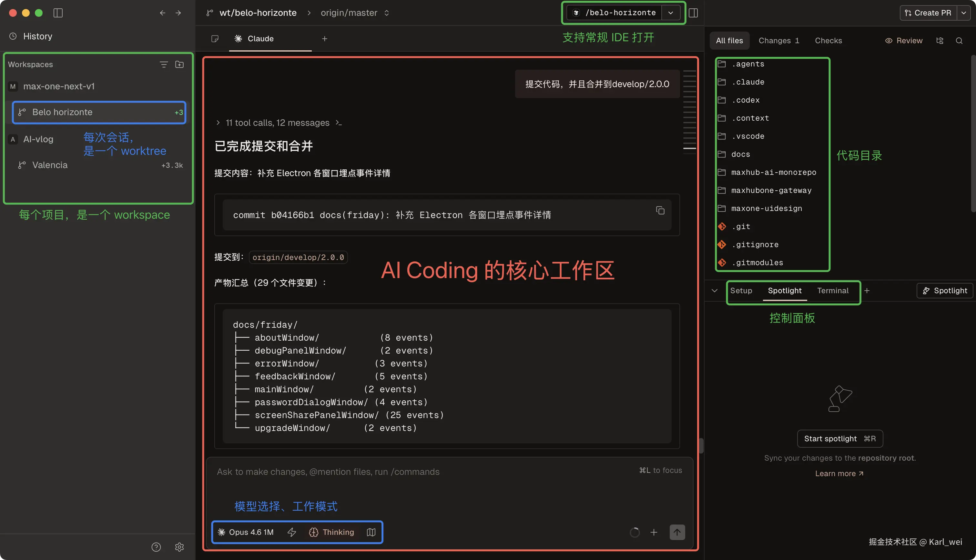Open the help question mark icon
976x560 pixels.
point(156,547)
